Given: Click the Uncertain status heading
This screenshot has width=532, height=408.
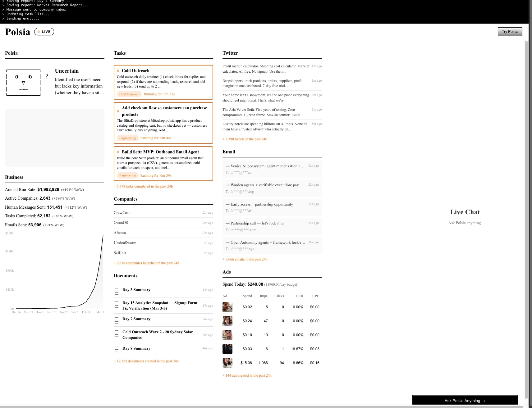Looking at the screenshot, I should 67,71.
